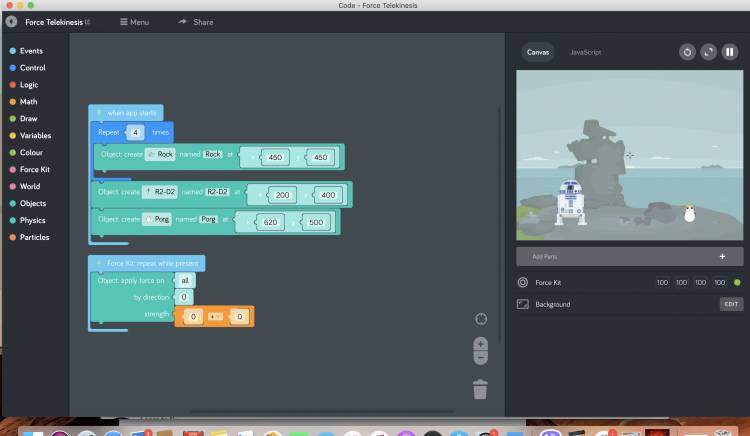The height and width of the screenshot is (436, 750).
Task: Edit the right operand of the strength math block
Action: (x=240, y=316)
